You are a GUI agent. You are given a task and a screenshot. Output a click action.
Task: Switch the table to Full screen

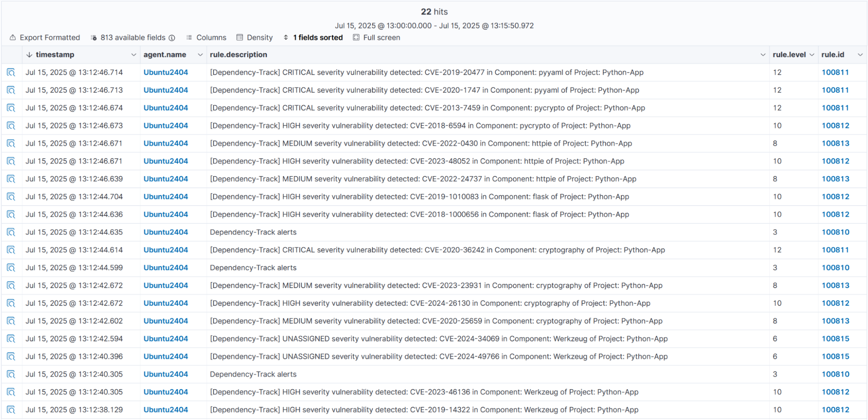click(x=376, y=38)
